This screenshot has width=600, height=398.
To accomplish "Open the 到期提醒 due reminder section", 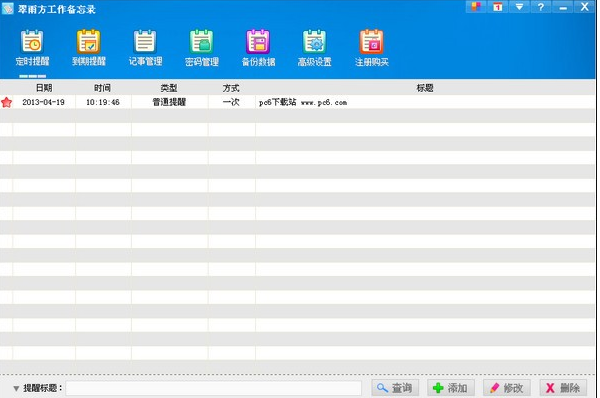I will point(89,47).
